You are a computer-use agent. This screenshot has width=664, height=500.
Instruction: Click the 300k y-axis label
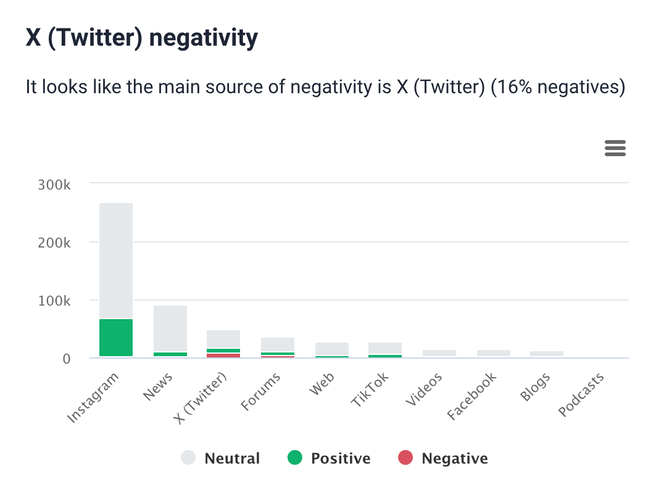[53, 184]
